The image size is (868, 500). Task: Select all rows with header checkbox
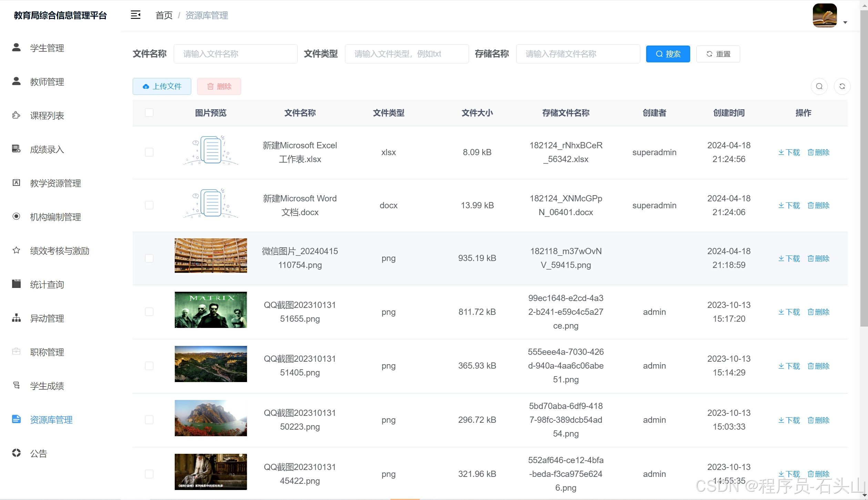click(x=149, y=112)
